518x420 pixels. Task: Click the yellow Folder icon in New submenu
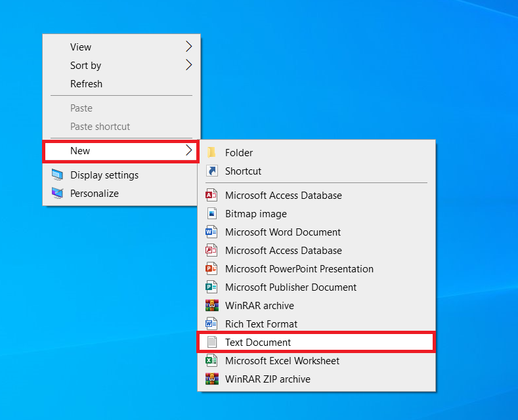211,152
